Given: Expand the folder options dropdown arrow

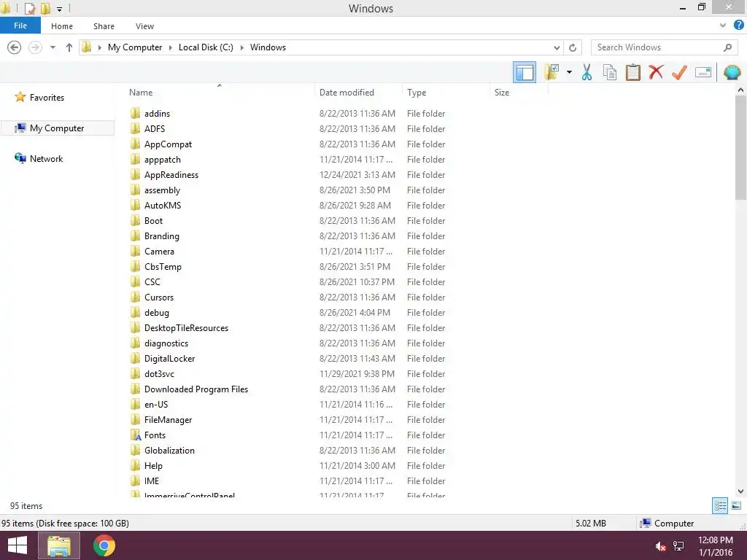Looking at the screenshot, I should coord(569,72).
